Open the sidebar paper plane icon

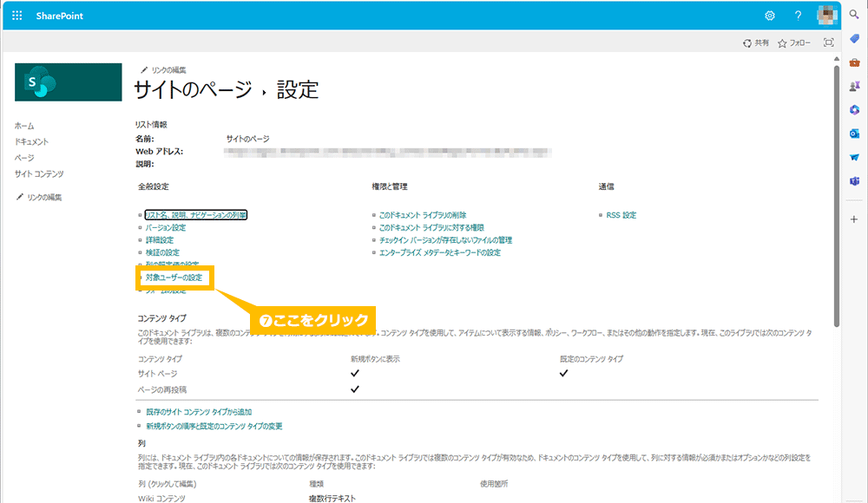point(854,158)
